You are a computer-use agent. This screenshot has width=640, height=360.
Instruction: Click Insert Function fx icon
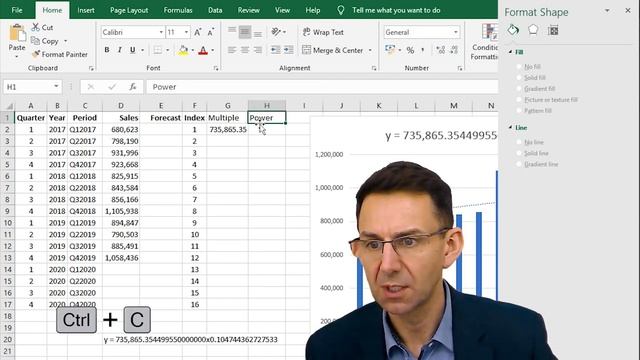tap(133, 87)
